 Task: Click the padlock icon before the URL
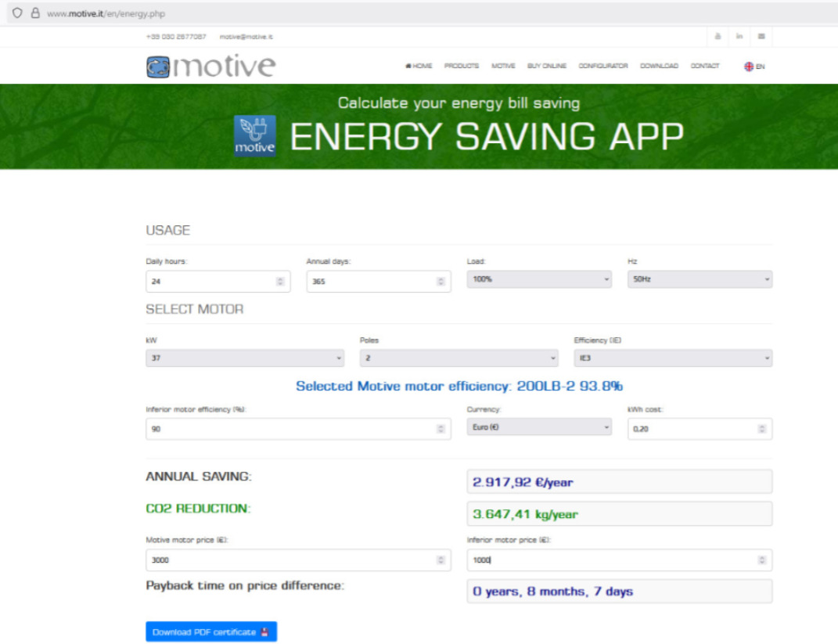[35, 13]
